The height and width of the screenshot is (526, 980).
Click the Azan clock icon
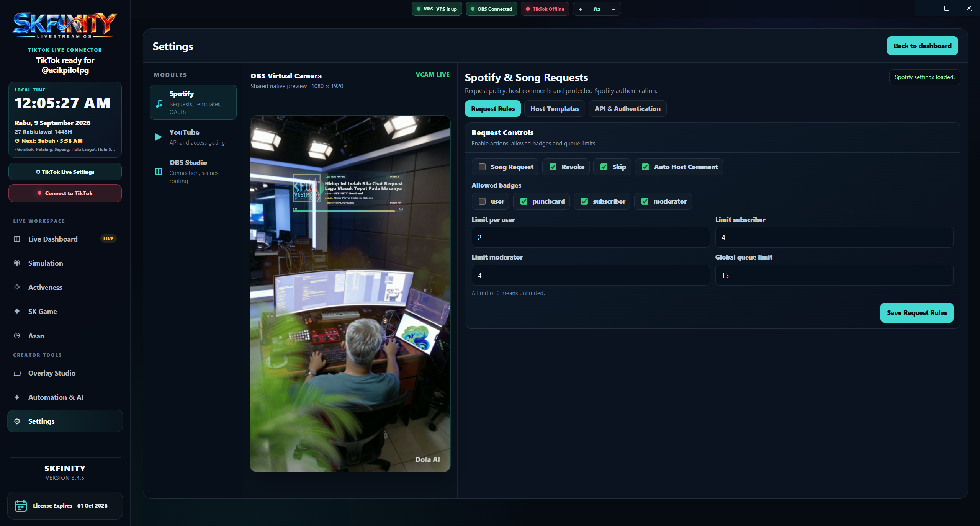(17, 336)
